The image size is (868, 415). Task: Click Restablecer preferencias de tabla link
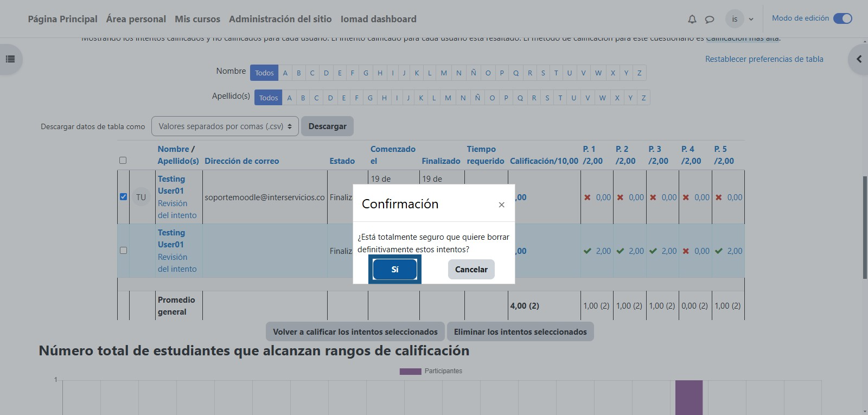(x=764, y=59)
